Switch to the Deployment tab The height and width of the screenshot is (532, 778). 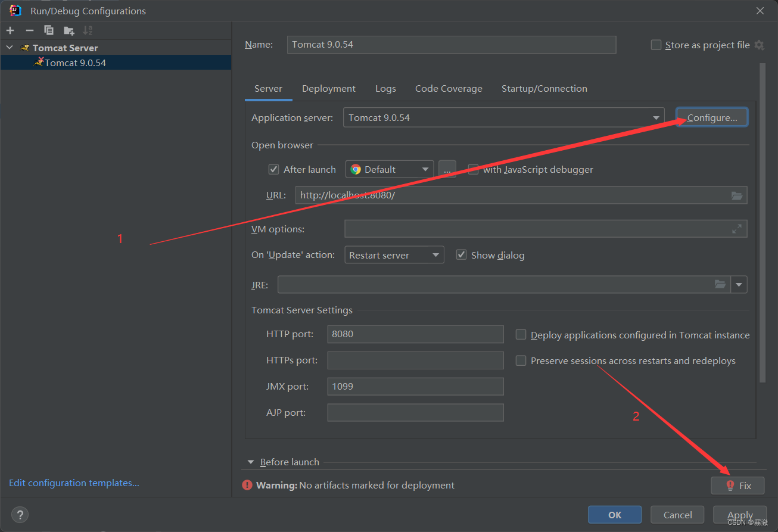click(329, 89)
